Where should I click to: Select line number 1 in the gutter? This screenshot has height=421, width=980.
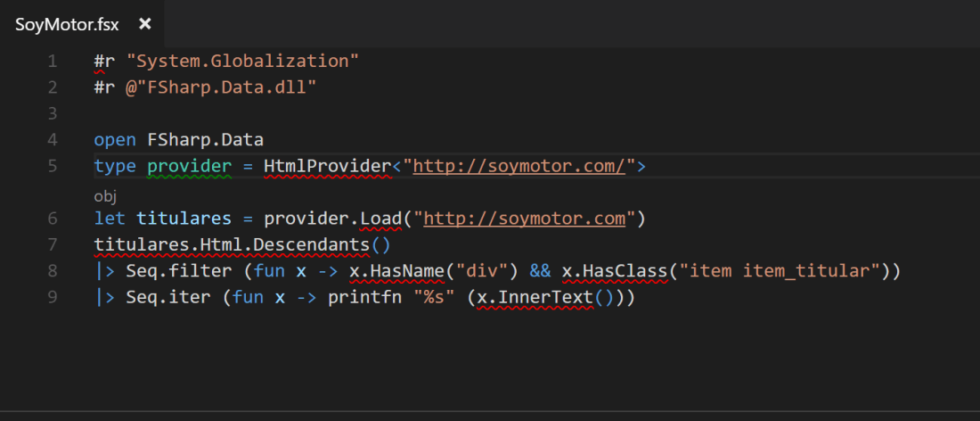tap(52, 61)
